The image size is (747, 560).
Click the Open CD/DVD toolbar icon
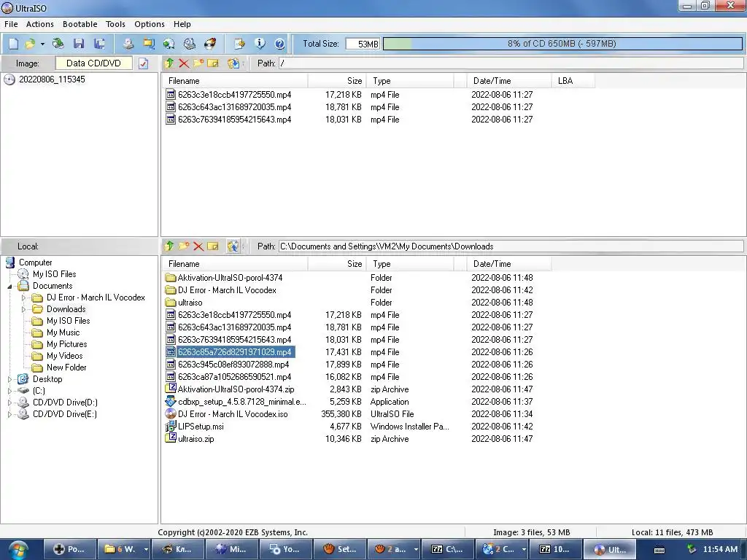tap(58, 44)
